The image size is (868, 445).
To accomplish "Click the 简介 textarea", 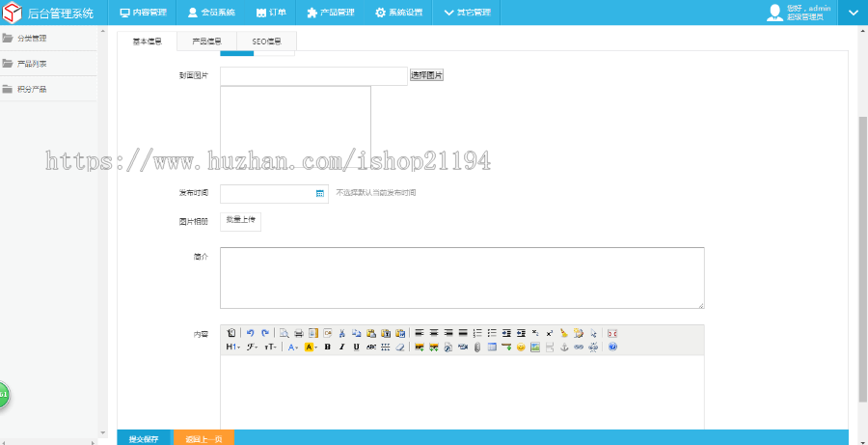I will [462, 278].
